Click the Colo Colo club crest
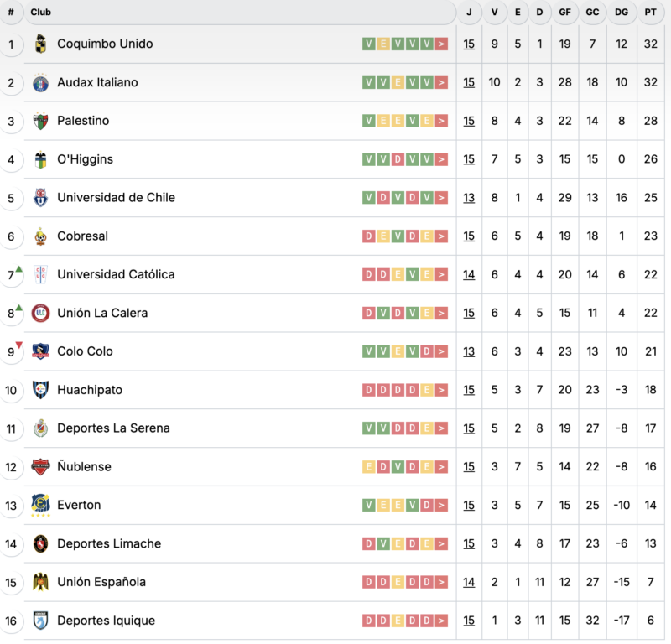This screenshot has width=671, height=644. 40,351
